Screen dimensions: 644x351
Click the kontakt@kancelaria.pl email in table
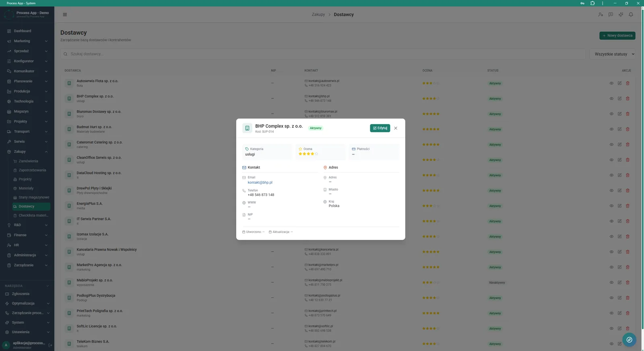click(323, 250)
